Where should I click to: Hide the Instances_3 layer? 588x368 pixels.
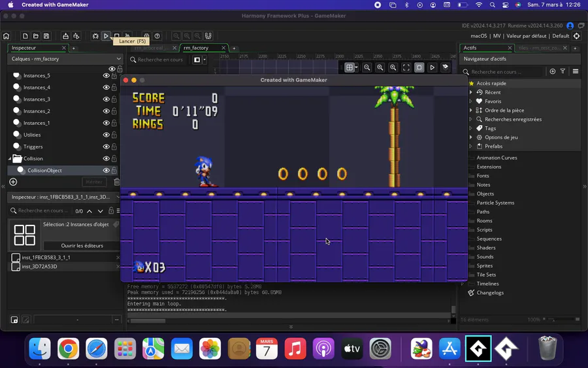point(106,99)
